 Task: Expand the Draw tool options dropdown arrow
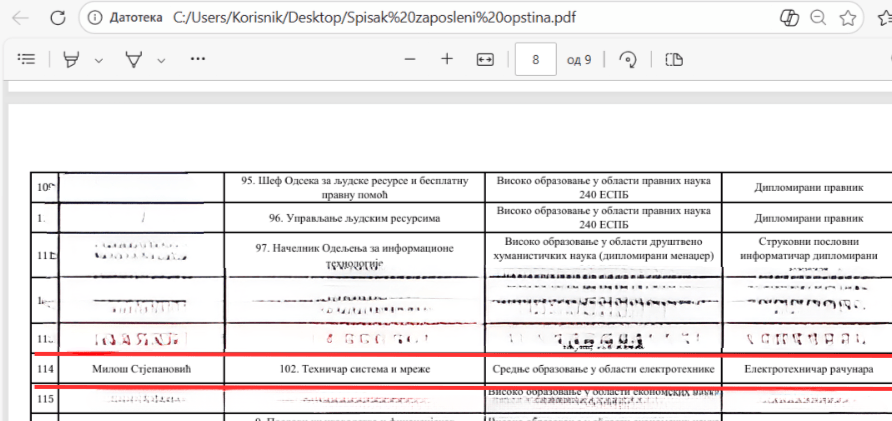point(161,60)
